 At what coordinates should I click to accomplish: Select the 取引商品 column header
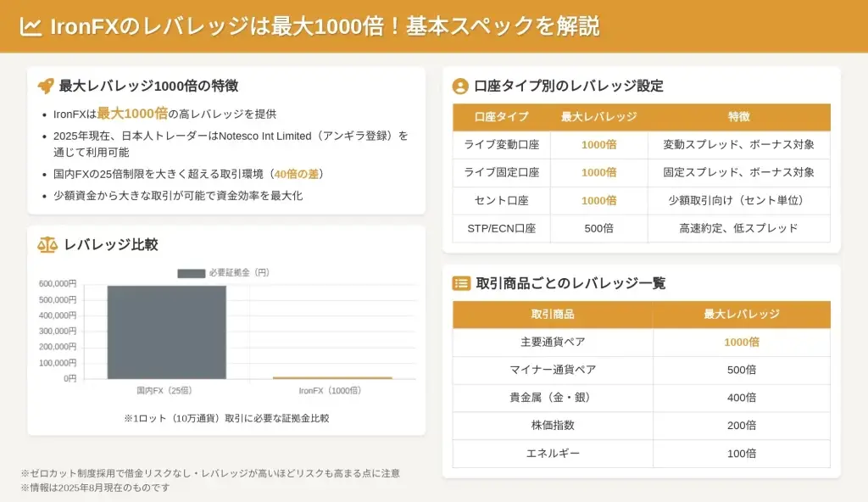point(553,314)
